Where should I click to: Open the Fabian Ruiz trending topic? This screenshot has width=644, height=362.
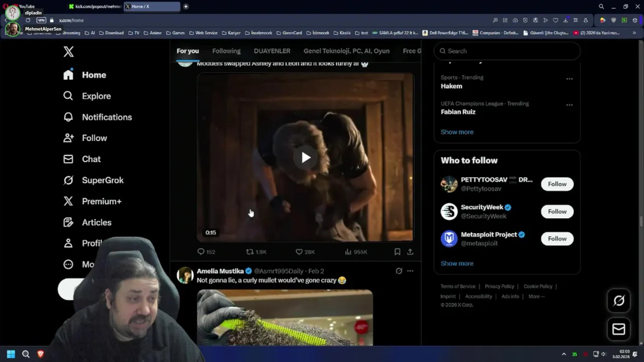(x=458, y=112)
